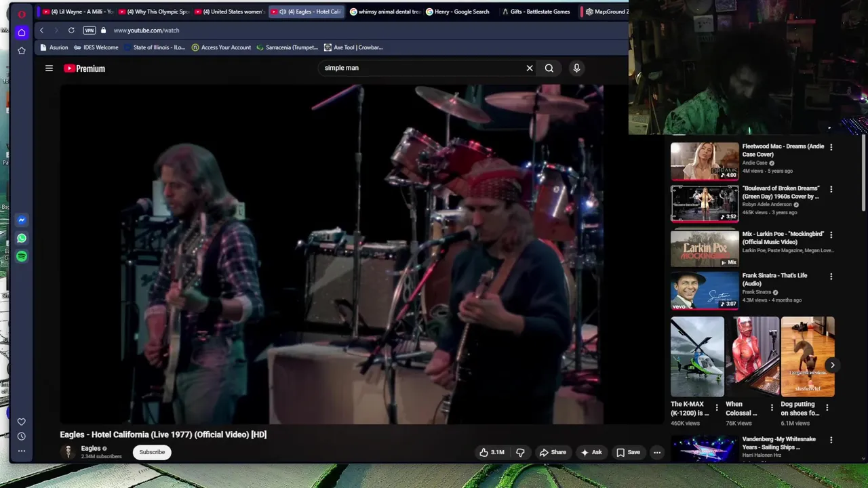Mute audio icon on Eagles tab

[283, 12]
